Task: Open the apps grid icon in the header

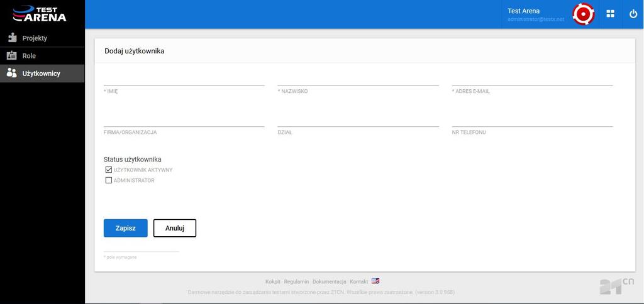Action: point(610,14)
